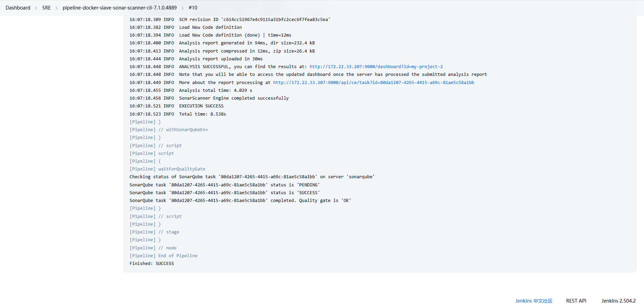Open the api/ce/task report processing URL
644x308 pixels.
tap(373, 83)
